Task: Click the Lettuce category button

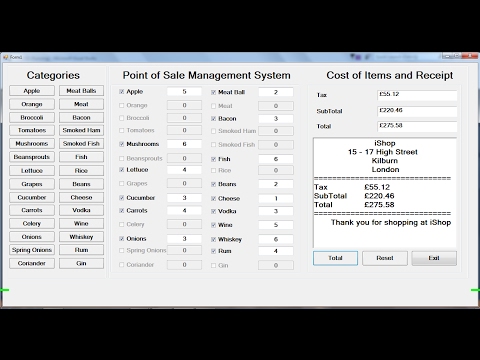Action: pos(32,170)
